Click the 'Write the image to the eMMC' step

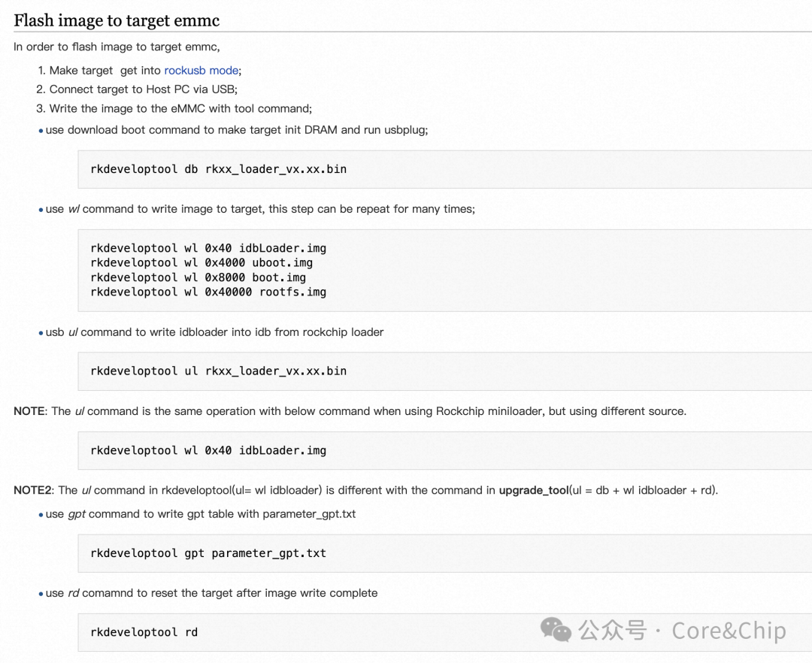tap(180, 108)
